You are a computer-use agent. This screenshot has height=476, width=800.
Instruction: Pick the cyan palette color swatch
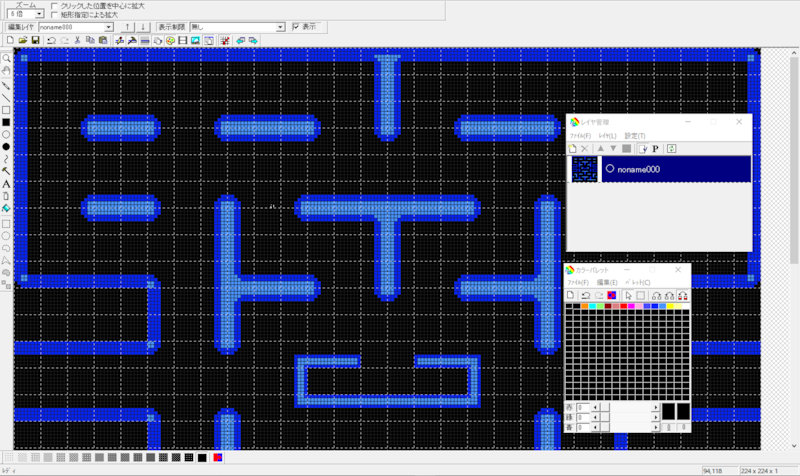point(592,306)
